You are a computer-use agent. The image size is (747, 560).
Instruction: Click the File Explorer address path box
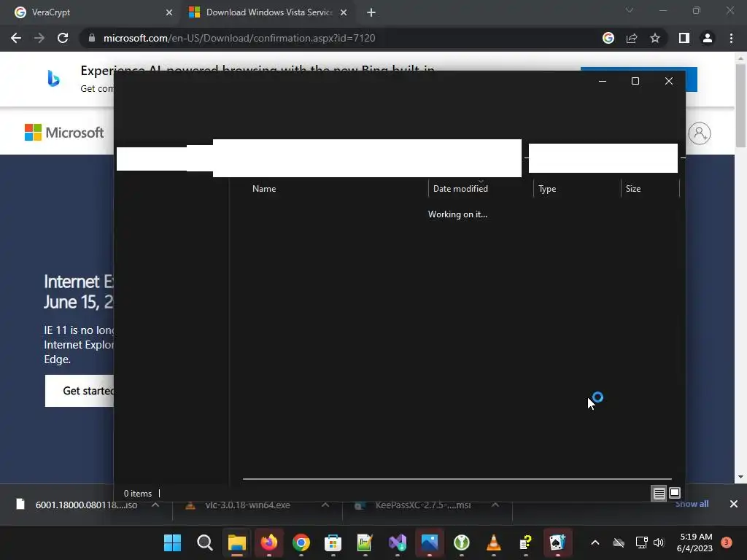pos(367,158)
